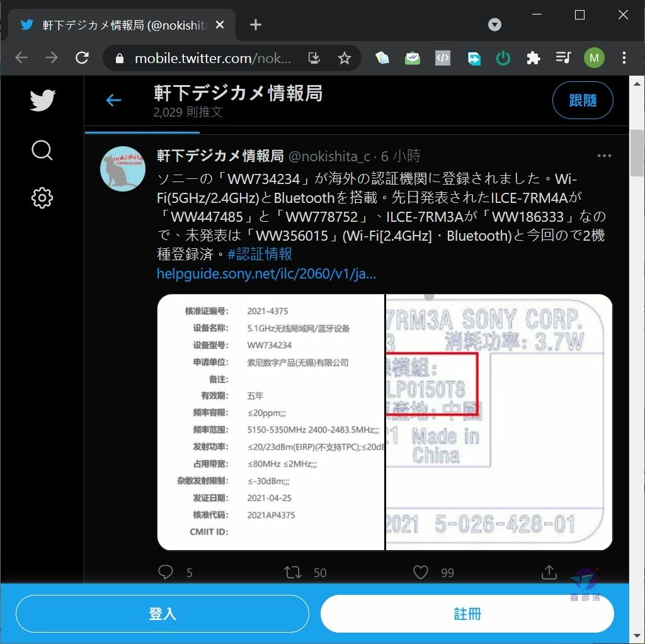Click the browser forward arrow
Image resolution: width=645 pixels, height=644 pixels.
[x=52, y=57]
